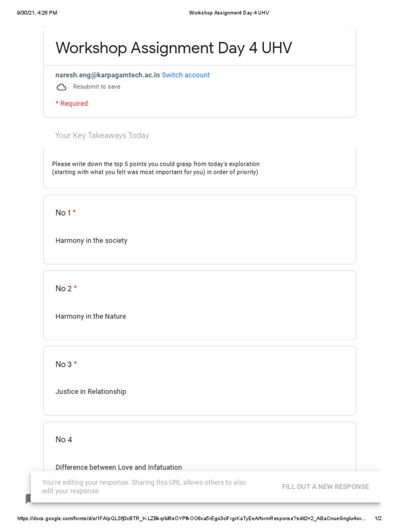This screenshot has width=399, height=532.
Task: Click the '* Required' notice text
Action: tap(72, 104)
